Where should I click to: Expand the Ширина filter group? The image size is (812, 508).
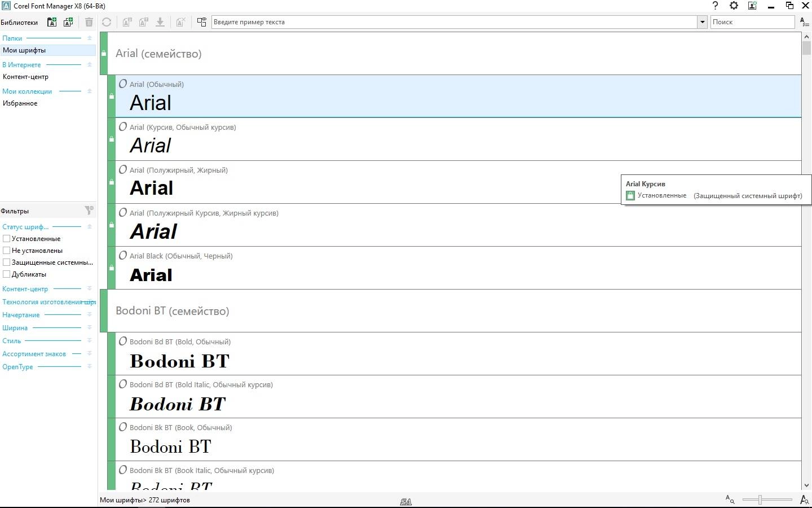(x=89, y=327)
